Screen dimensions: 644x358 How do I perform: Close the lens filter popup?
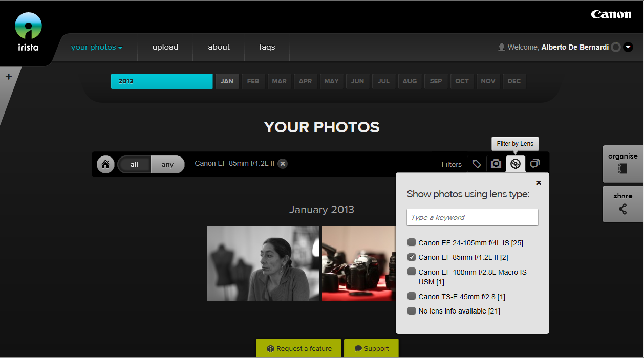tap(539, 183)
